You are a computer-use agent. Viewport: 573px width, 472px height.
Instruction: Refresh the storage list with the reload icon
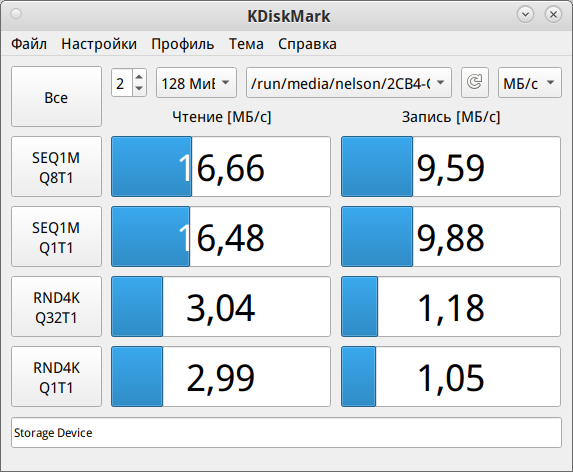coord(475,83)
